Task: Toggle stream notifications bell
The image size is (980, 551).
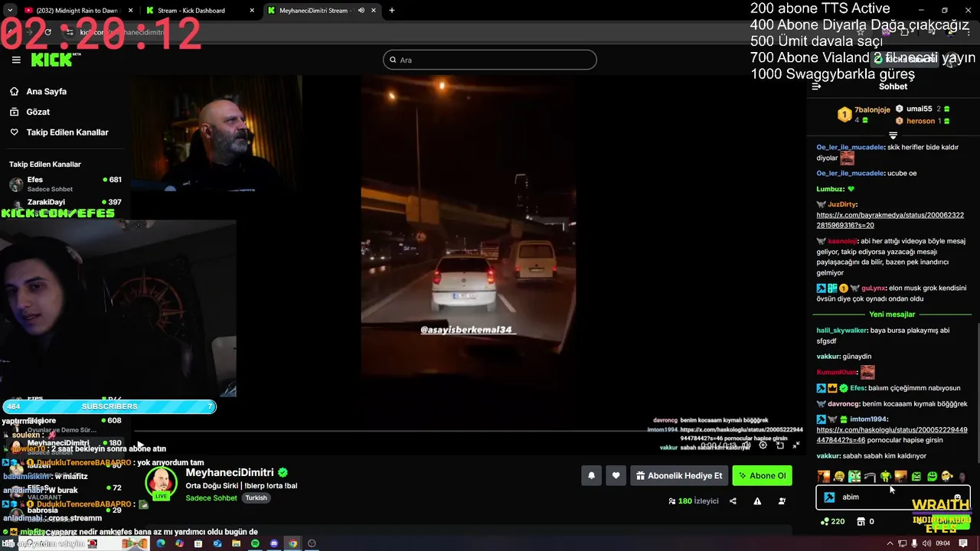Action: coord(591,475)
